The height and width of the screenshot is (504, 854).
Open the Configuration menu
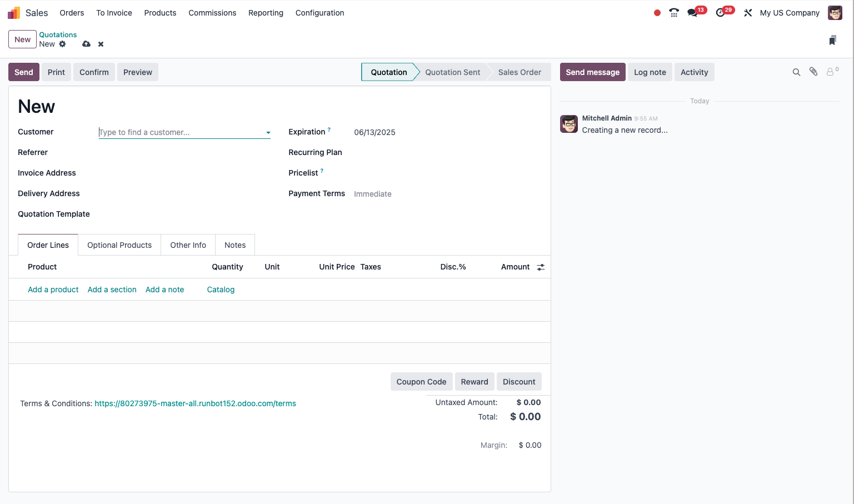click(319, 13)
